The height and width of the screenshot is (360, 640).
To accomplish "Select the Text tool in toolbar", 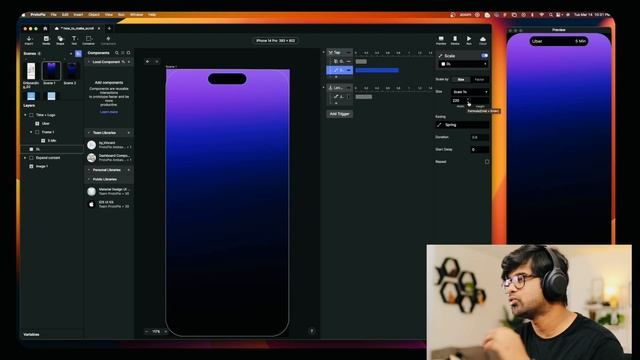I will [x=74, y=40].
